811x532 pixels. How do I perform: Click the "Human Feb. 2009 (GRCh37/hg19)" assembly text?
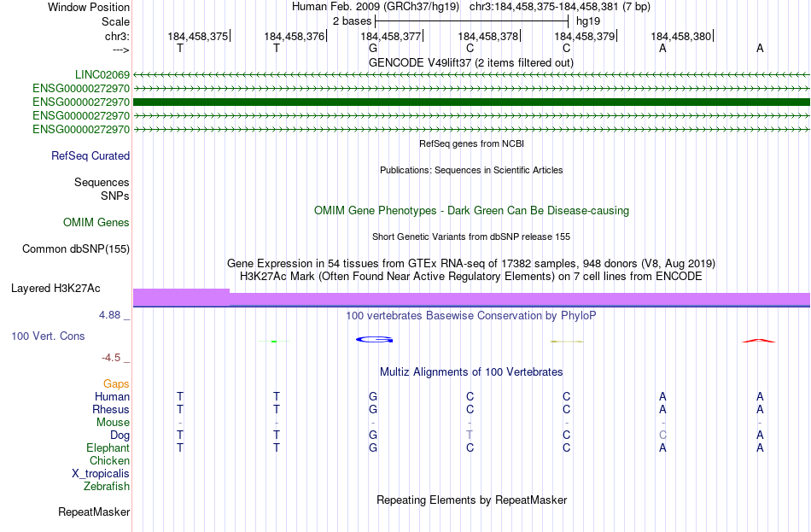pyautogui.click(x=376, y=7)
